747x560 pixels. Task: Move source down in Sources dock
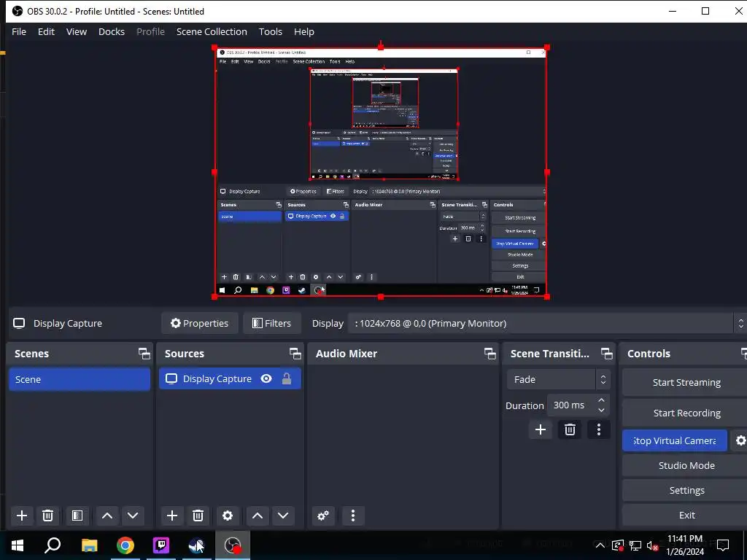coord(283,516)
